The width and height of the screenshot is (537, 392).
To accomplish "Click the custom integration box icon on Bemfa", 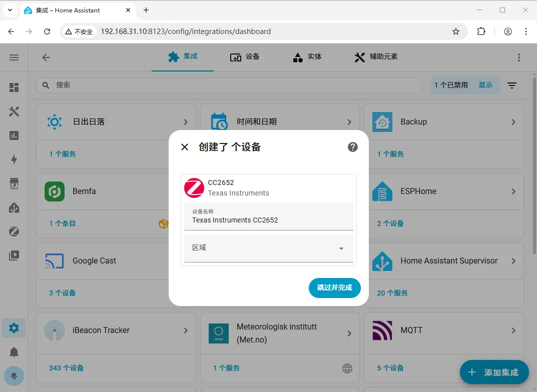I will click(163, 223).
